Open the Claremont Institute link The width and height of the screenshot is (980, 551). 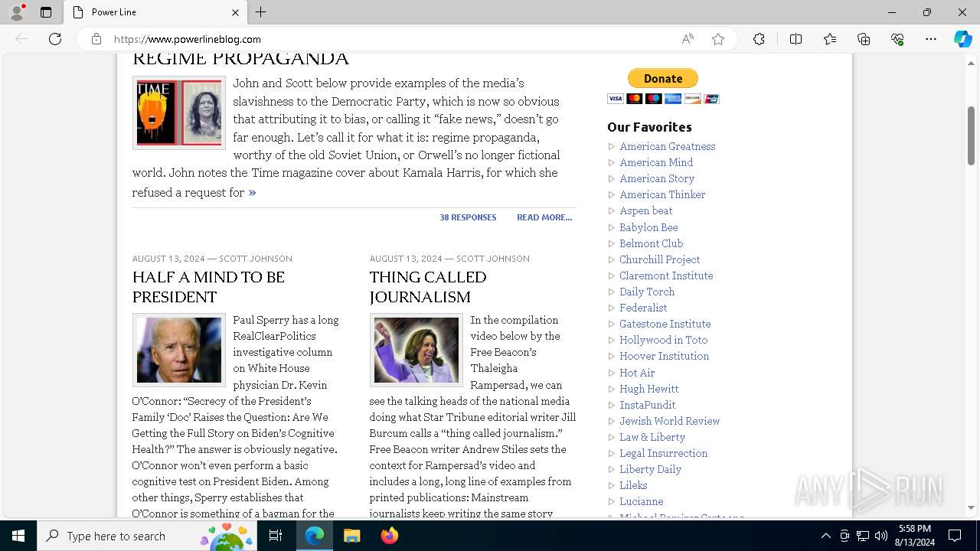[666, 275]
